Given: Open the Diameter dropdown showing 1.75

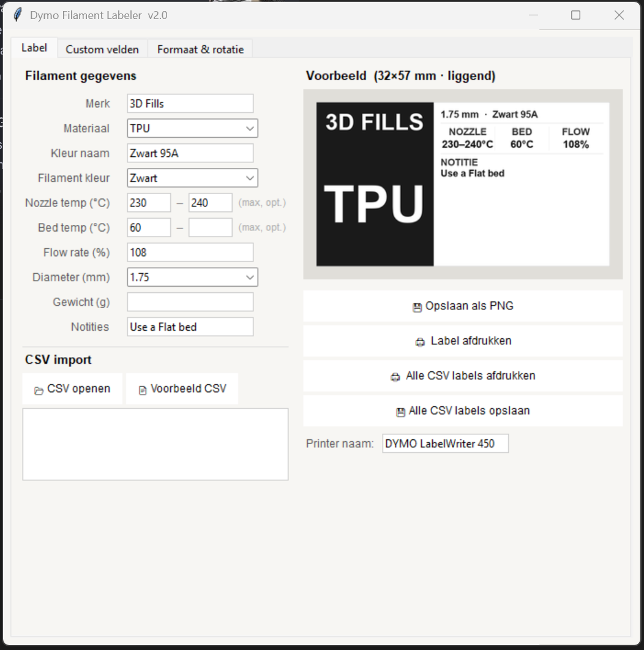Looking at the screenshot, I should click(193, 278).
